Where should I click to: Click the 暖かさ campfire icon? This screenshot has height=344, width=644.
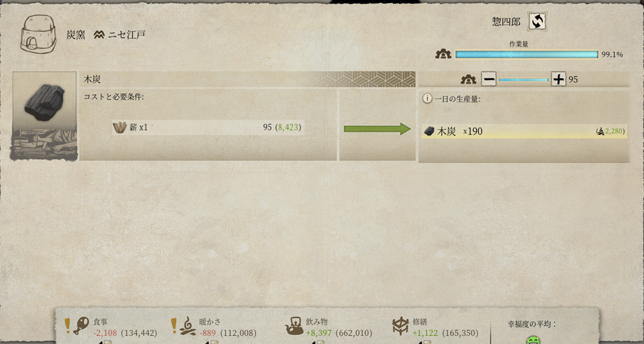tap(187, 326)
